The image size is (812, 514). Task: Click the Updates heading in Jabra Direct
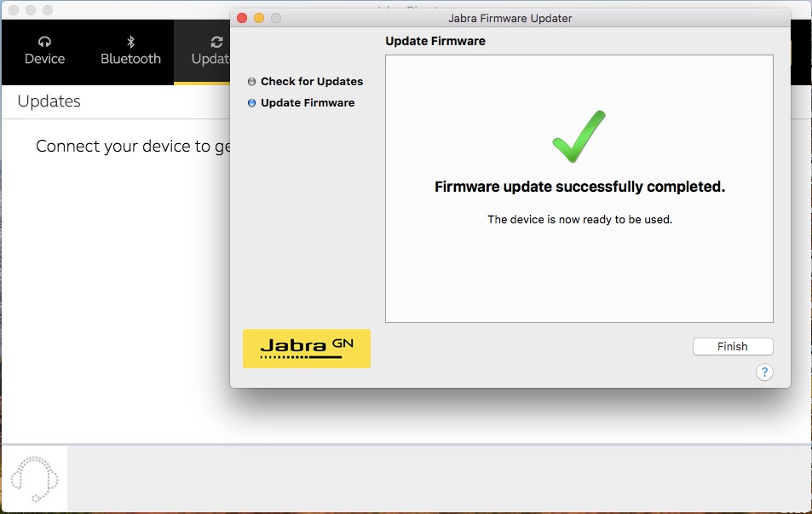tap(49, 101)
